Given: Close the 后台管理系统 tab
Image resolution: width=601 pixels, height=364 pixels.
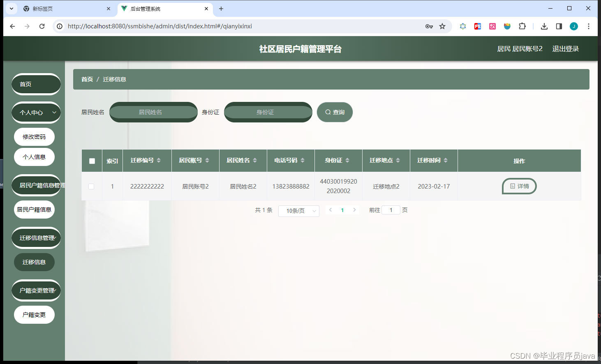Looking at the screenshot, I should coord(206,9).
